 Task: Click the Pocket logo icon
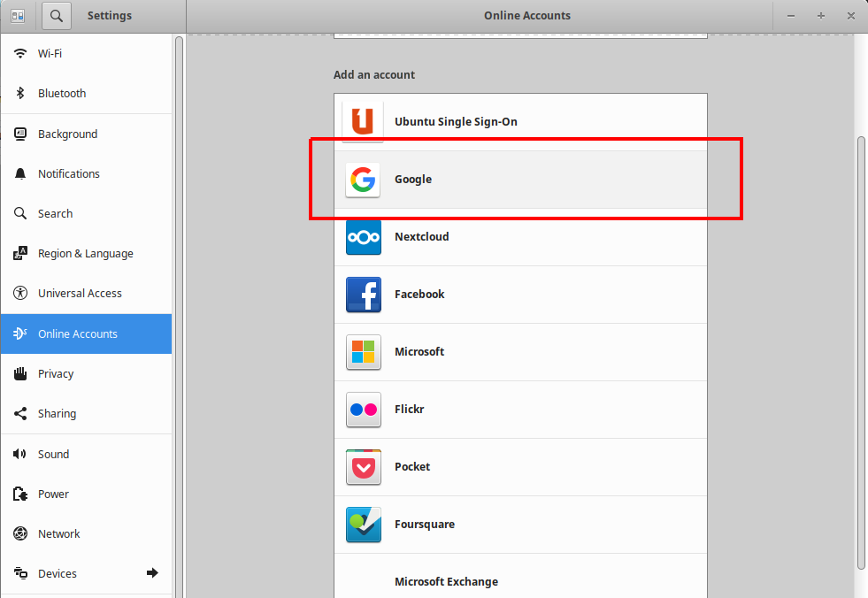click(363, 467)
